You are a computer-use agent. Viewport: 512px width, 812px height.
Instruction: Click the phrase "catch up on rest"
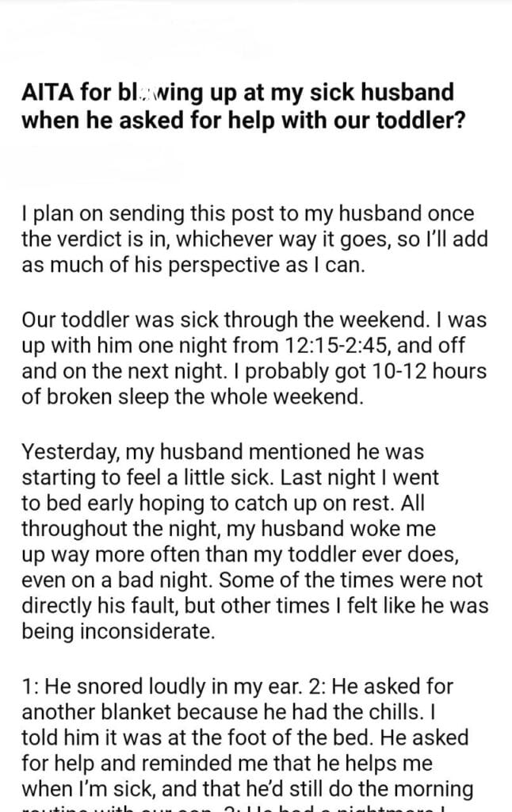pyautogui.click(x=358, y=503)
